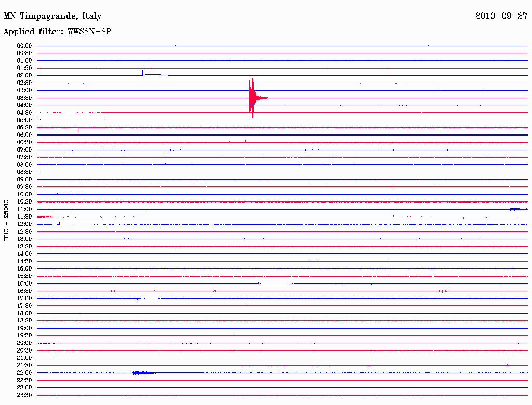Click the 07:00 time label
Image resolution: width=532 pixels, height=405 pixels.
pyautogui.click(x=24, y=150)
